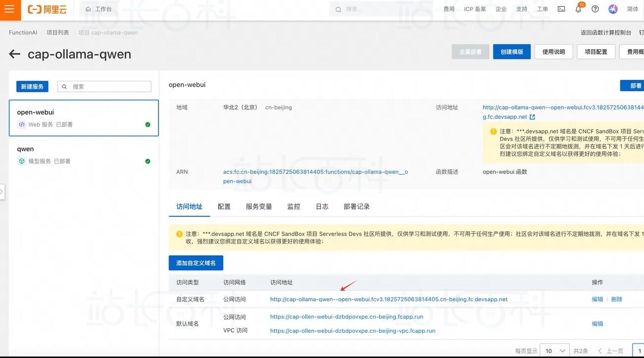Click the qwen model service cube icon
The width and height of the screenshot is (644, 358).
coord(22,161)
